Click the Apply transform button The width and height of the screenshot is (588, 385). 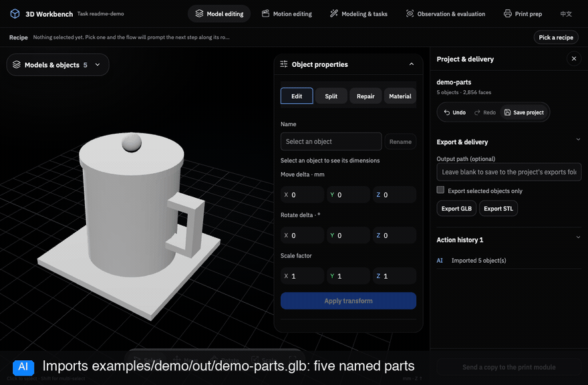348,301
